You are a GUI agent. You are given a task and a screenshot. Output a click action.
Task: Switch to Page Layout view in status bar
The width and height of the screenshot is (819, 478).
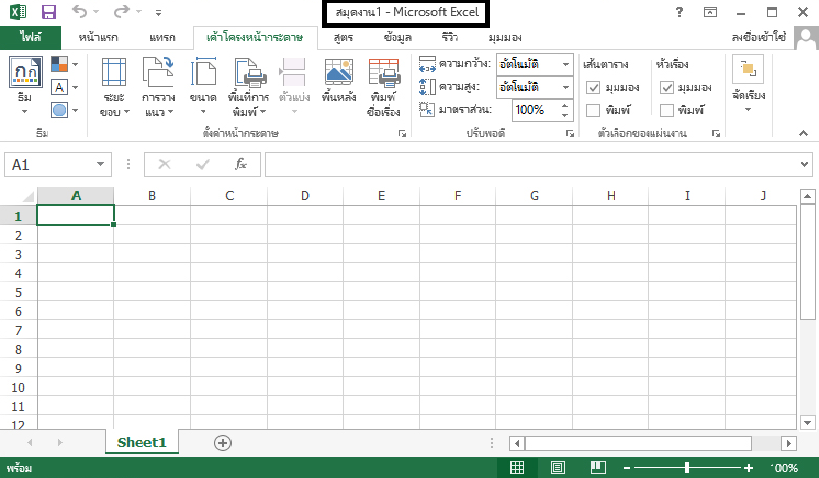tap(557, 467)
